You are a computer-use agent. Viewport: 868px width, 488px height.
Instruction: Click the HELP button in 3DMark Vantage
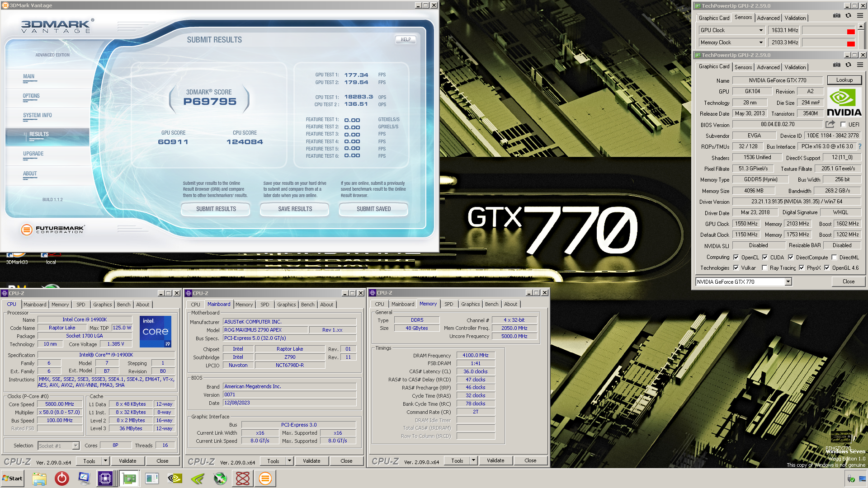click(x=406, y=39)
